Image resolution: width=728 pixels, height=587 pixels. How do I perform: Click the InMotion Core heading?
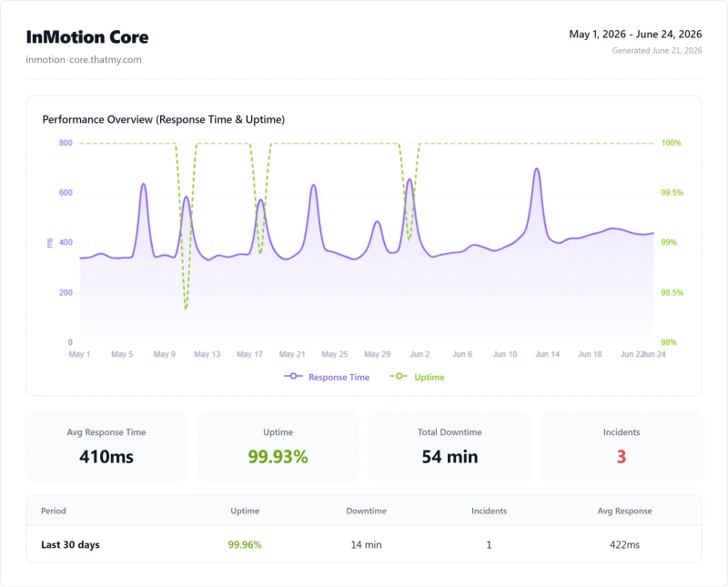pos(87,37)
